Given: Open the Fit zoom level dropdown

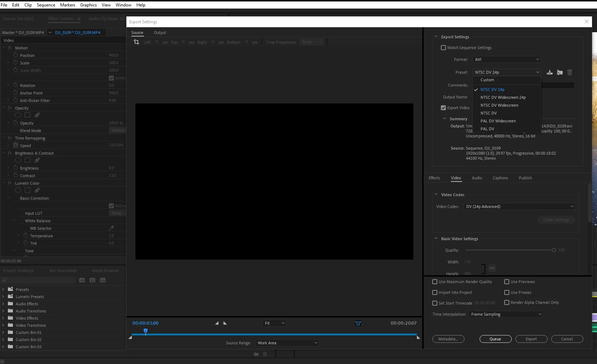Looking at the screenshot, I should [x=274, y=323].
